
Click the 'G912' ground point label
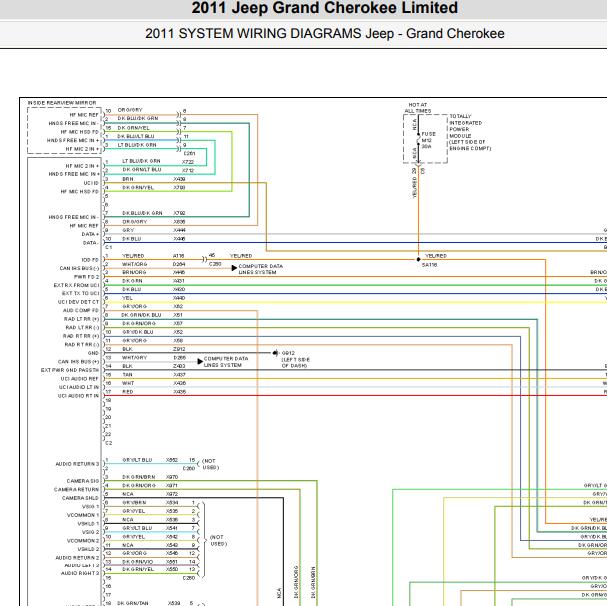[288, 353]
